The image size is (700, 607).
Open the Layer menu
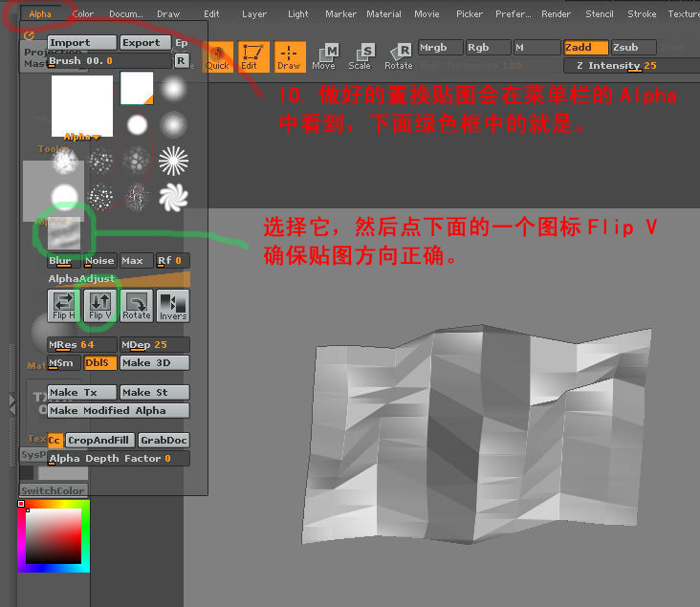pos(254,14)
